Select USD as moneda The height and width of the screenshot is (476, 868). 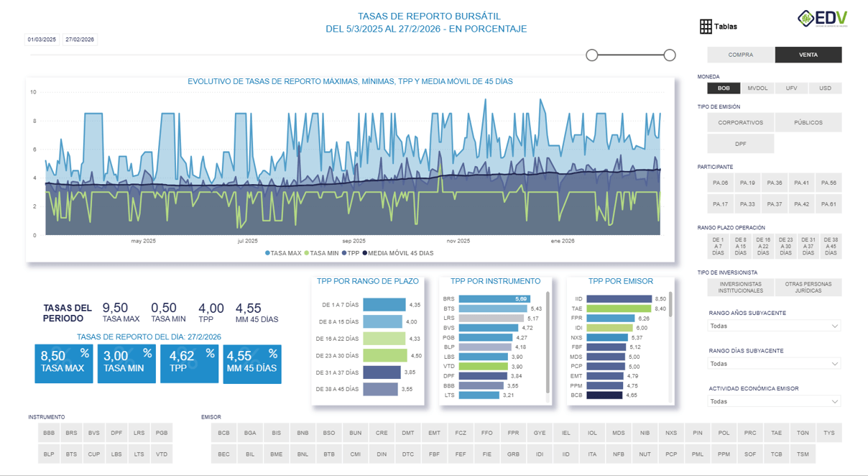tap(825, 88)
